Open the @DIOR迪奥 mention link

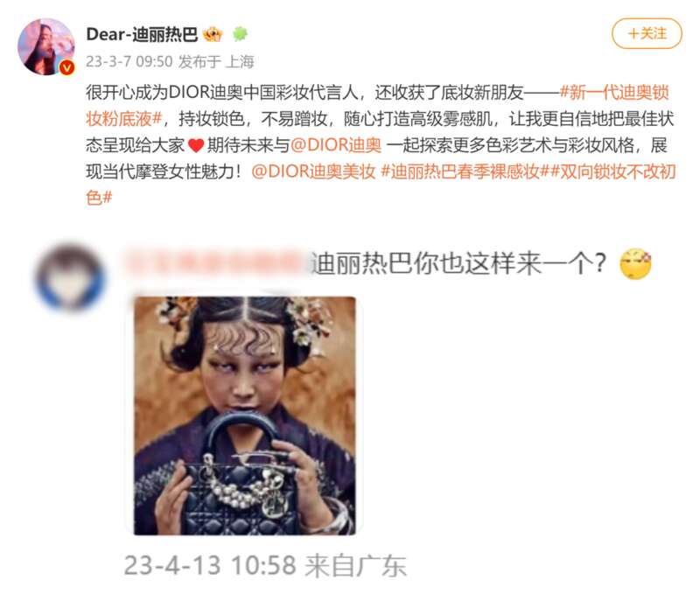[336, 145]
